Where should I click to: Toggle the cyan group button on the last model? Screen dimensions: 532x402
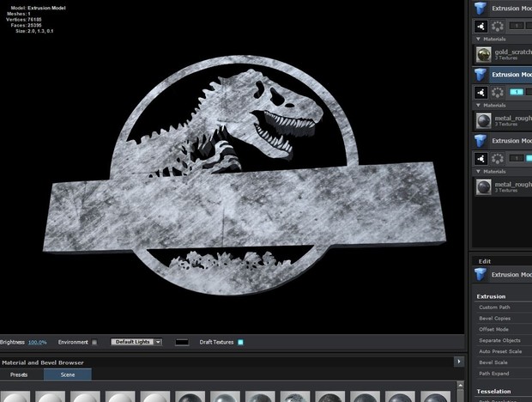[x=529, y=158]
